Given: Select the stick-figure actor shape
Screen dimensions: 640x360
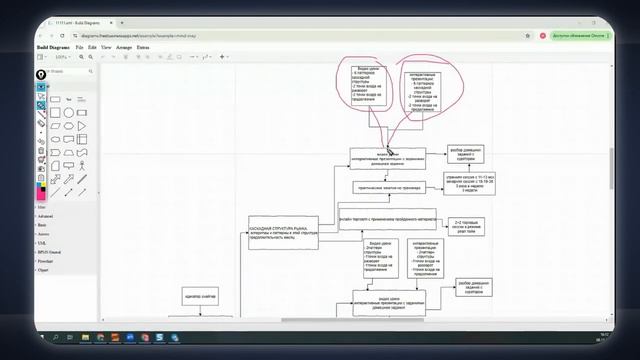Looking at the screenshot, I should click(82, 165).
